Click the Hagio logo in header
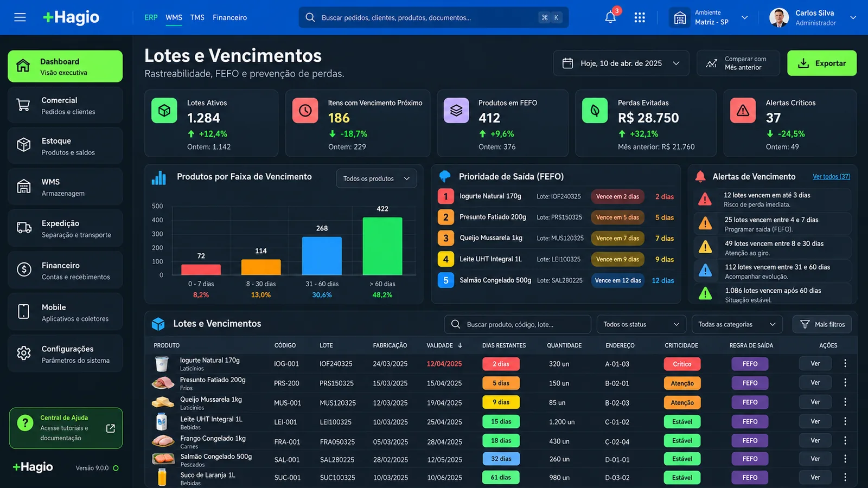This screenshot has height=488, width=868. [71, 17]
